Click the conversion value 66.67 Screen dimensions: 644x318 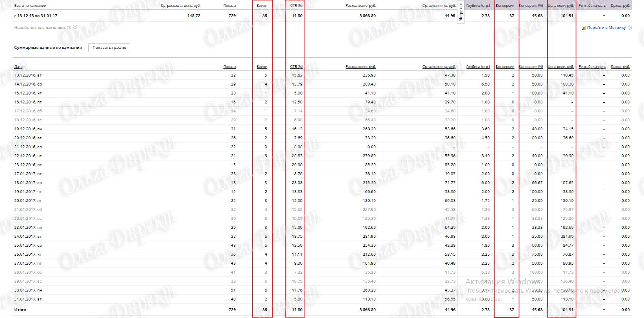(537, 183)
